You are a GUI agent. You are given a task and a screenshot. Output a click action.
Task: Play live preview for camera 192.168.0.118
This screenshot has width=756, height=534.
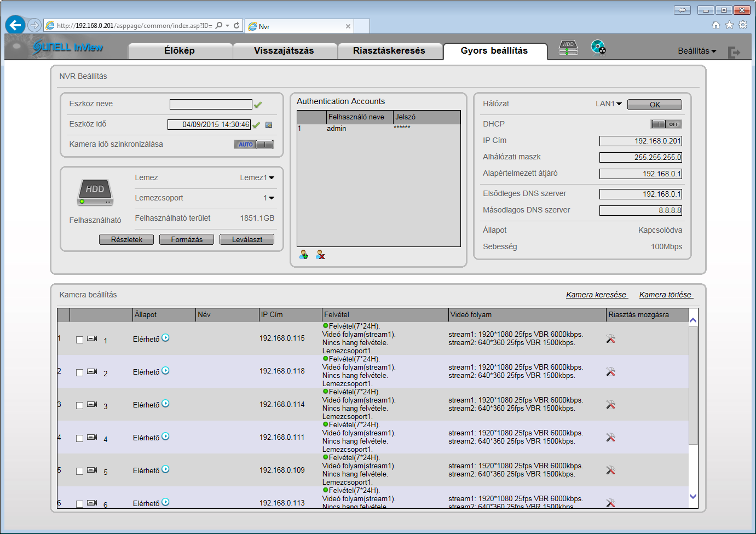(165, 371)
